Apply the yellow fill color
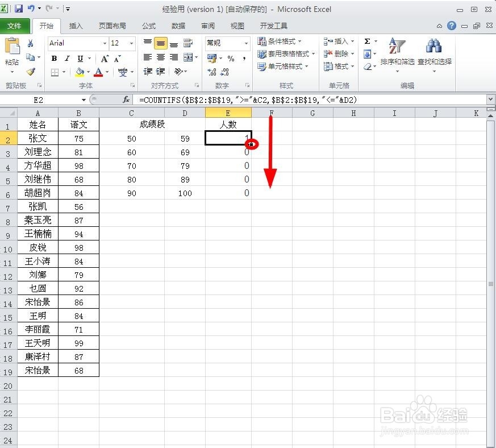The image size is (496, 448). [80, 72]
